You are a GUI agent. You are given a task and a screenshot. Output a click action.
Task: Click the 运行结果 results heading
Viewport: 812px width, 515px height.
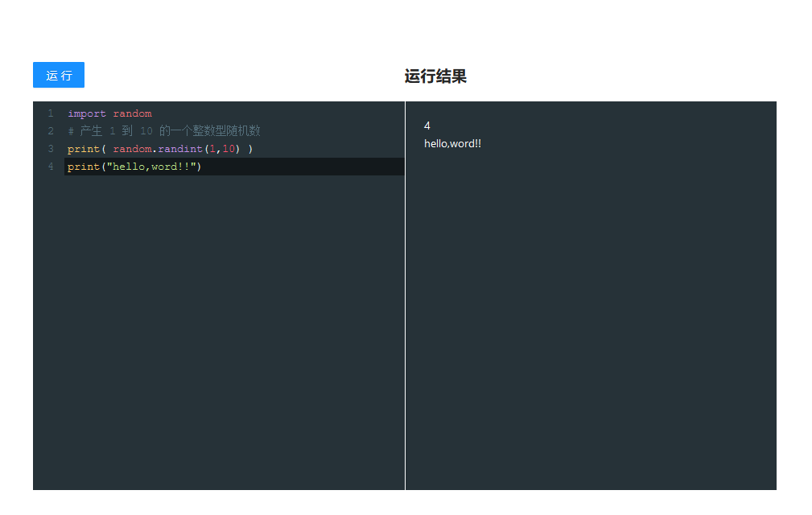[434, 76]
